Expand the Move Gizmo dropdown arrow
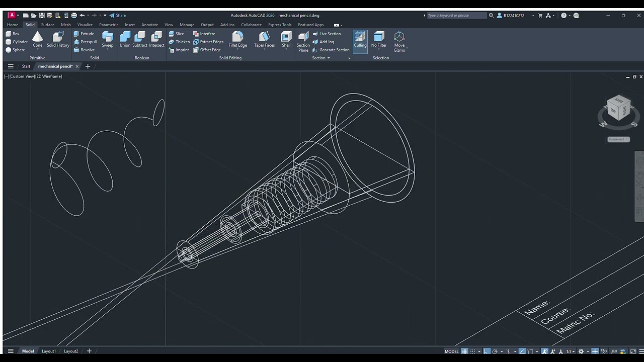Image resolution: width=644 pixels, height=362 pixels. 407,49
